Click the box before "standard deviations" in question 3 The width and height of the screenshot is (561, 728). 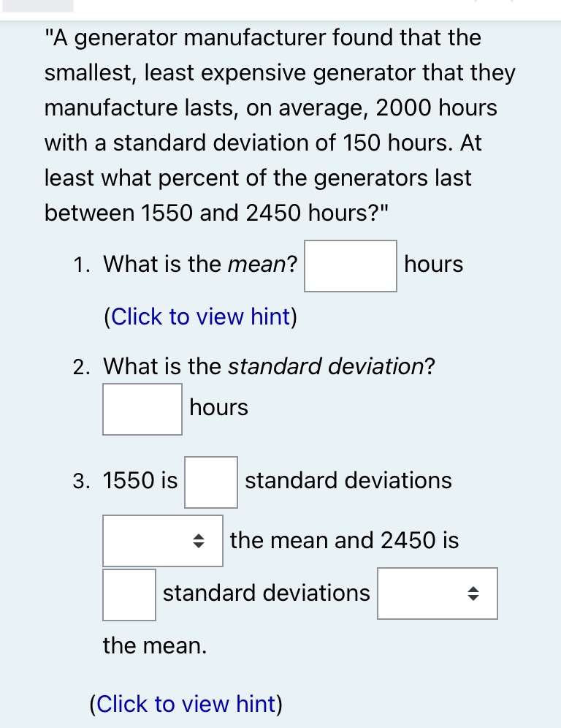[129, 594]
